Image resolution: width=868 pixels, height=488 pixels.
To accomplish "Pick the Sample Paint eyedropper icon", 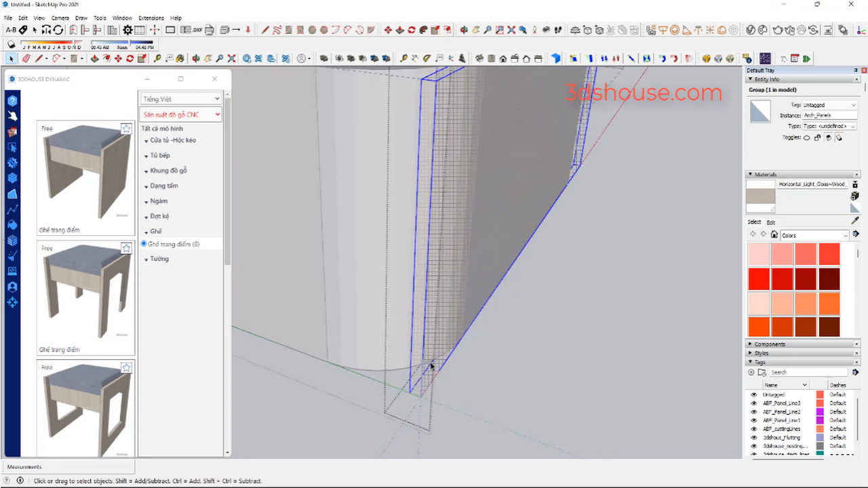I will point(855,221).
